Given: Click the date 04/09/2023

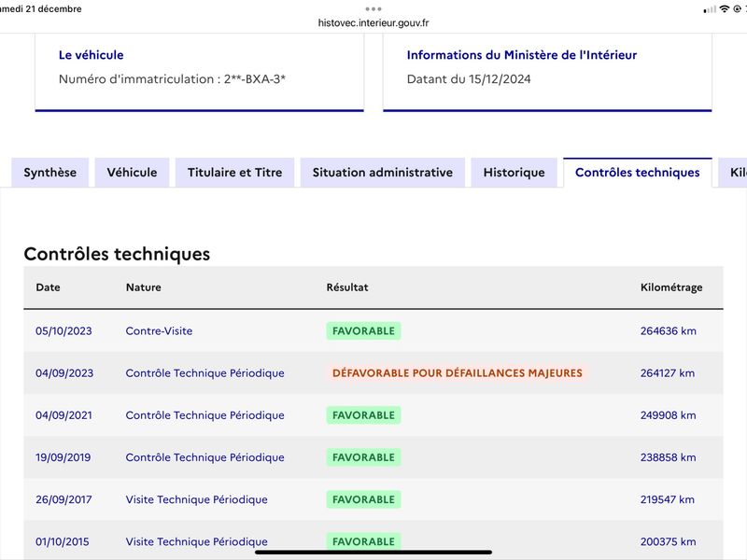Looking at the screenshot, I should [x=64, y=372].
